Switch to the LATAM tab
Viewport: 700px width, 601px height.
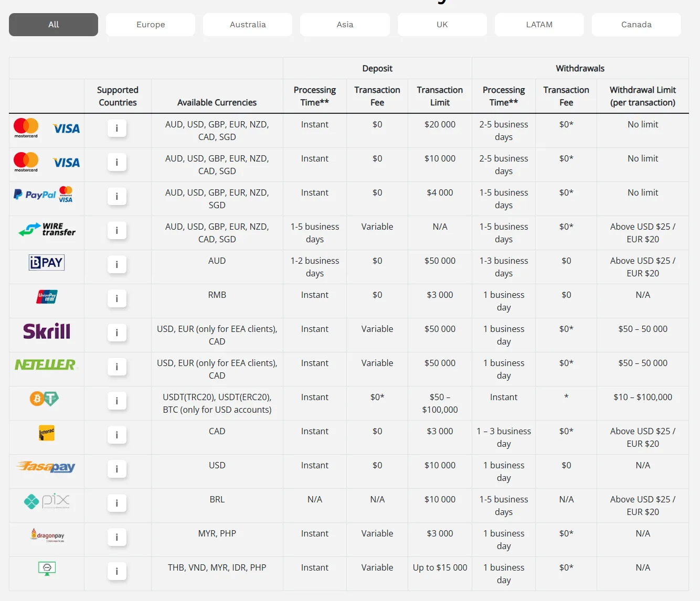point(539,25)
